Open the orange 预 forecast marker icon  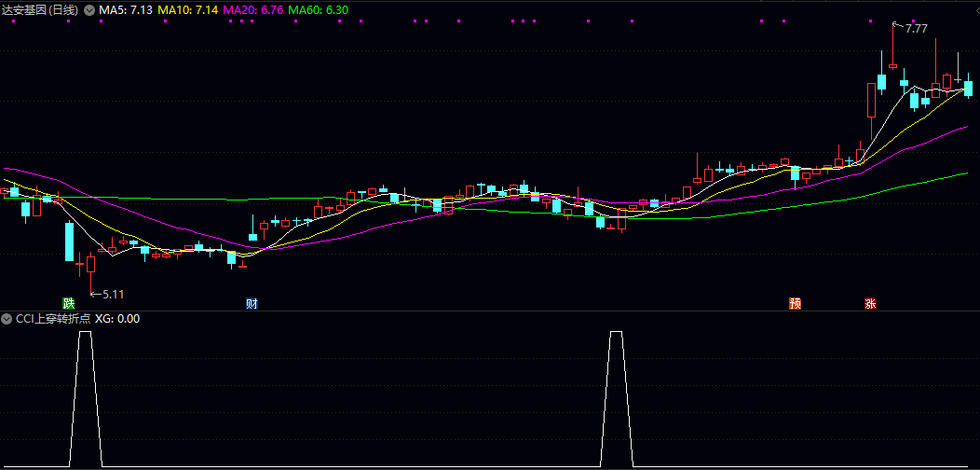[x=795, y=303]
